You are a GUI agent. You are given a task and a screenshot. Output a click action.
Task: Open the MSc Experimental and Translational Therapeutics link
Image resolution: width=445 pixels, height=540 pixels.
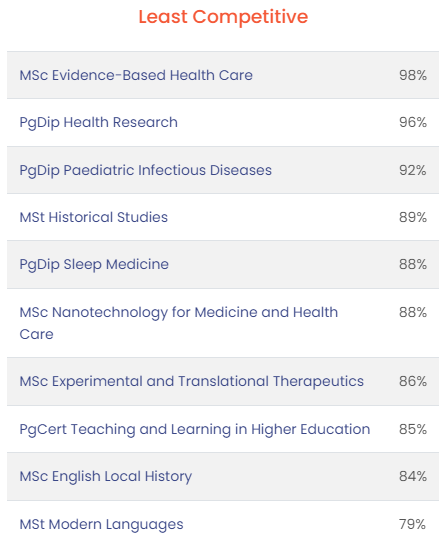(x=192, y=382)
